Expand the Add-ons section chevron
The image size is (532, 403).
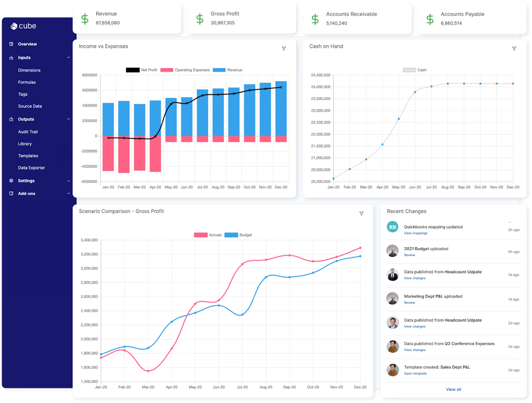[68, 193]
